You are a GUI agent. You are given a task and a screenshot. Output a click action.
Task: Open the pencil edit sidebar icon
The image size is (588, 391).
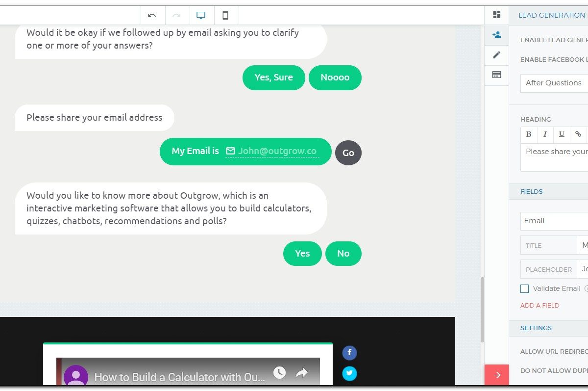[496, 55]
